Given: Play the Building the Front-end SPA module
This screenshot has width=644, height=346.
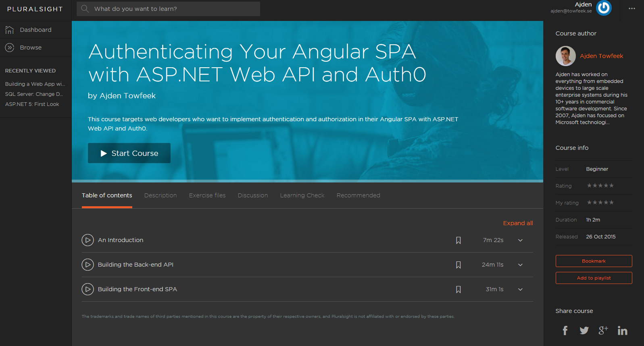Looking at the screenshot, I should tap(88, 289).
